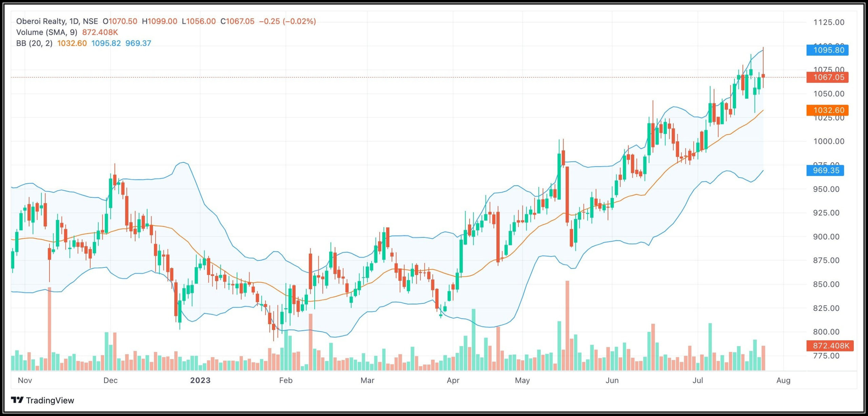The height and width of the screenshot is (416, 868).
Task: Click the Apr label on time axis
Action: pyautogui.click(x=453, y=380)
